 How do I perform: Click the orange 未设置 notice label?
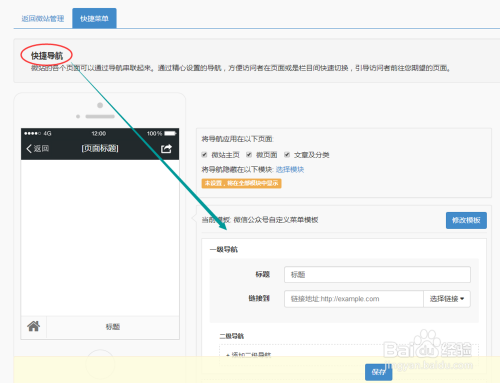241,183
